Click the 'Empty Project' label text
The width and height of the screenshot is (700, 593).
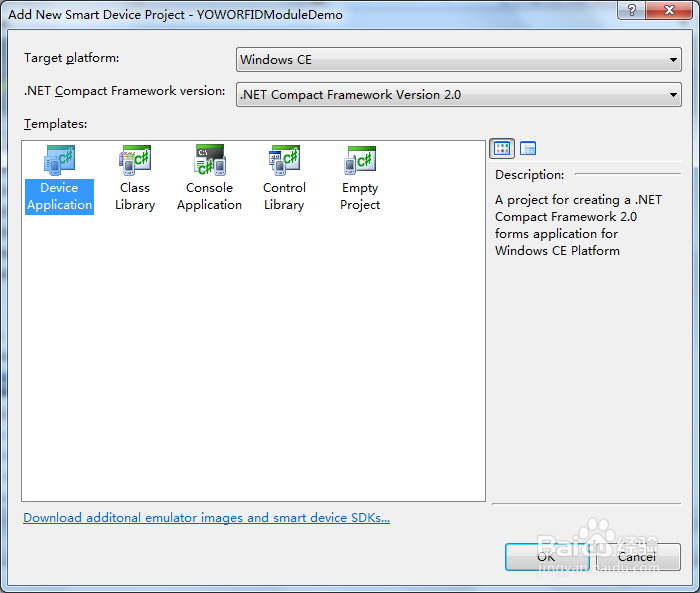click(360, 196)
